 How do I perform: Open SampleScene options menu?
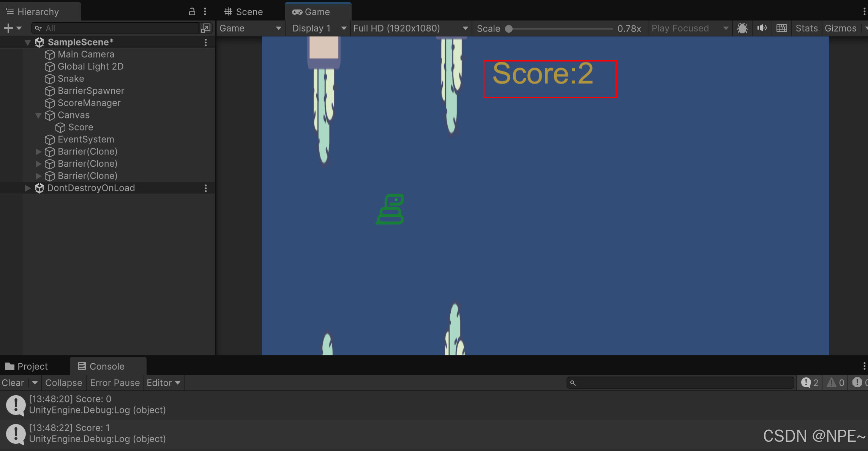[x=206, y=42]
